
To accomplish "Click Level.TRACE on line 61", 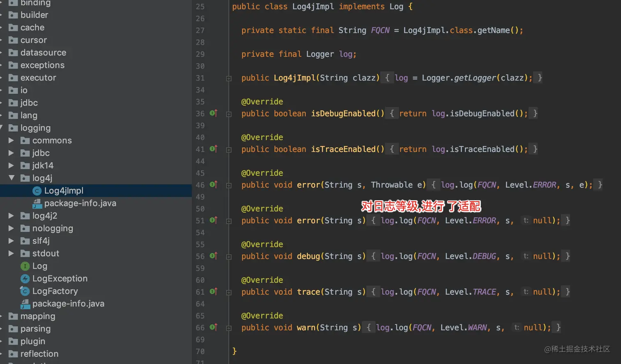I will click(x=470, y=292).
